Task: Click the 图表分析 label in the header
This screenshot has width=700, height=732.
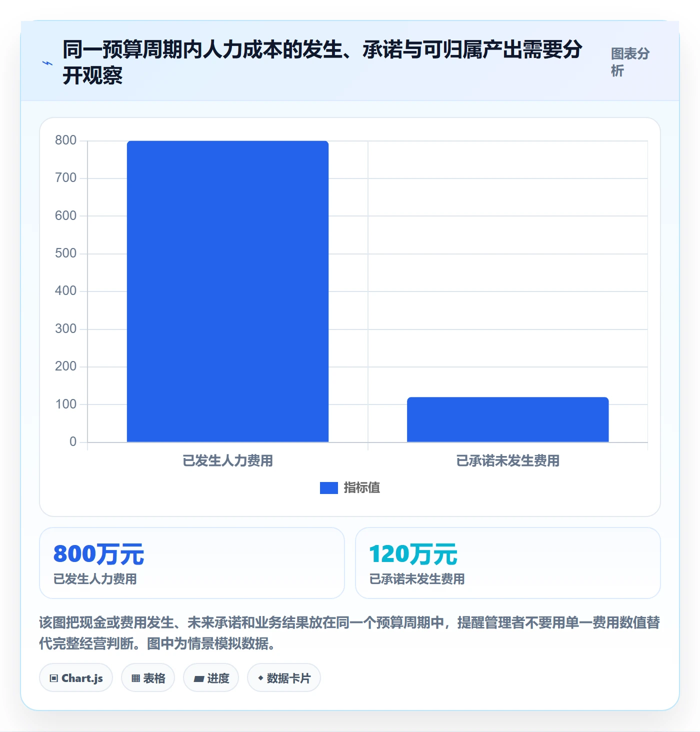Action: click(x=630, y=62)
